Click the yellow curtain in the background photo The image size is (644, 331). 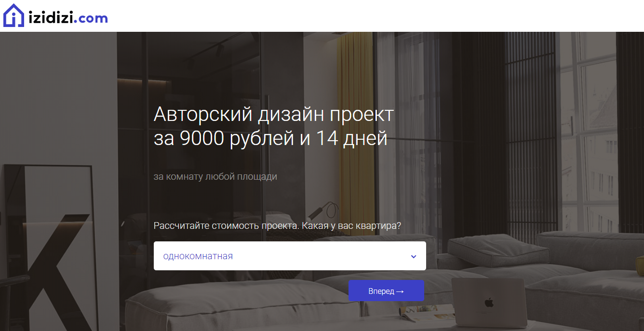[x=353, y=120]
